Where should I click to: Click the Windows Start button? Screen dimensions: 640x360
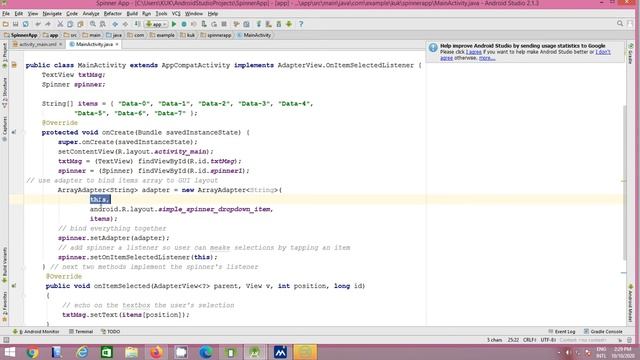point(9,352)
